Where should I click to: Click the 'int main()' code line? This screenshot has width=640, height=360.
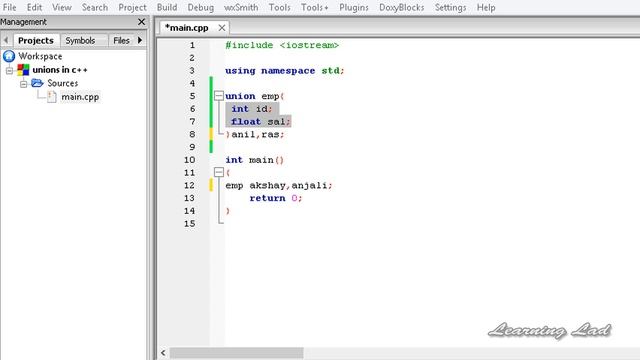click(x=254, y=160)
